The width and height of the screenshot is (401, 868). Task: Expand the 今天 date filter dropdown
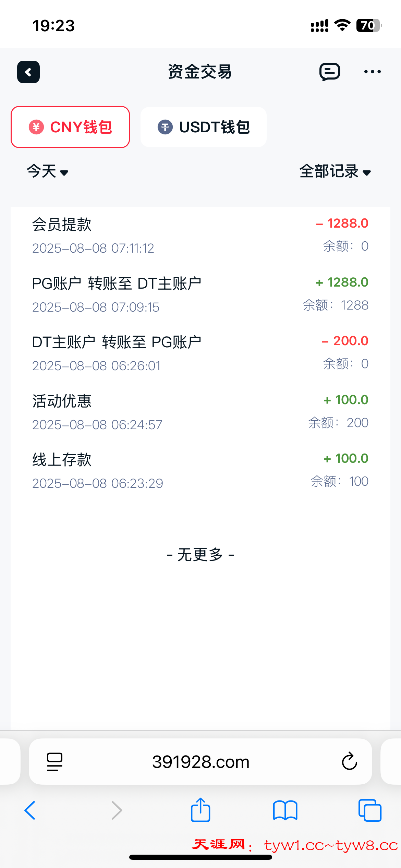pos(48,171)
